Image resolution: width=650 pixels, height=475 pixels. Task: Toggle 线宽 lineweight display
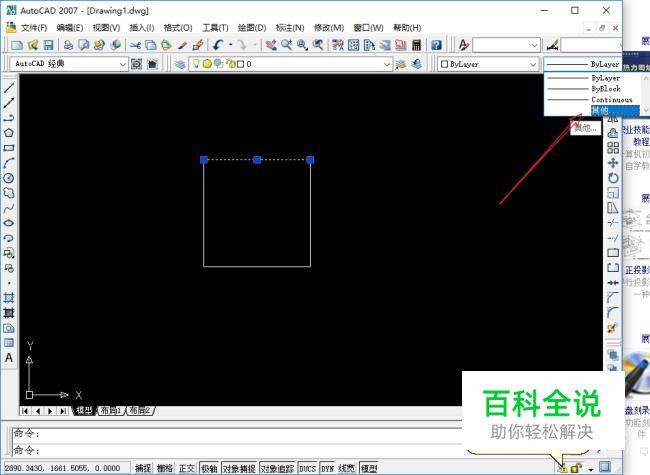tap(346, 468)
